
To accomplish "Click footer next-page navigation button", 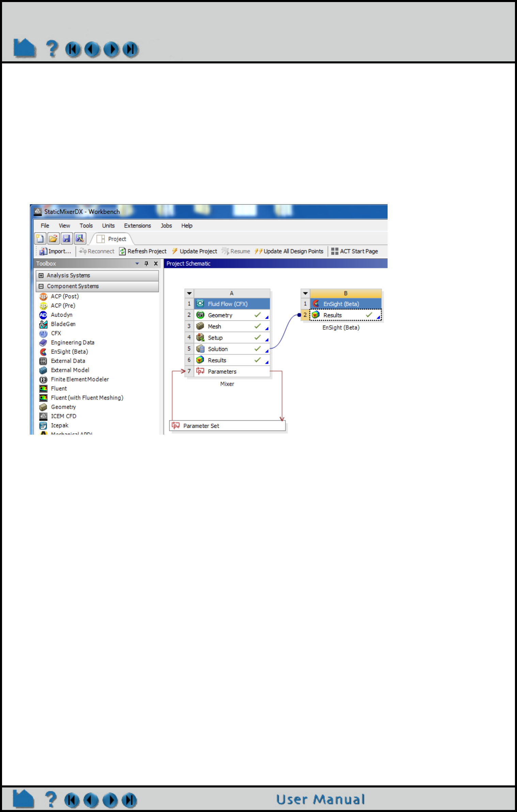I will 110,800.
